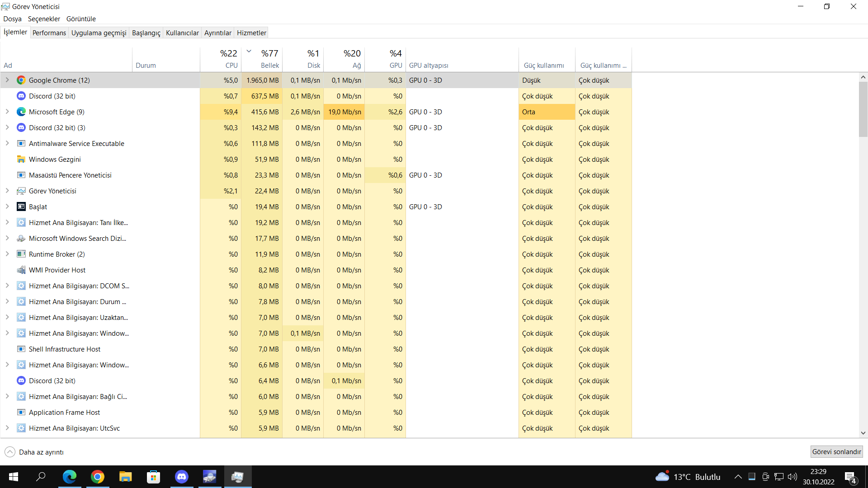Click the 19,0 Mb/sn network cell
Image resolution: width=868 pixels, height=488 pixels.
[344, 112]
